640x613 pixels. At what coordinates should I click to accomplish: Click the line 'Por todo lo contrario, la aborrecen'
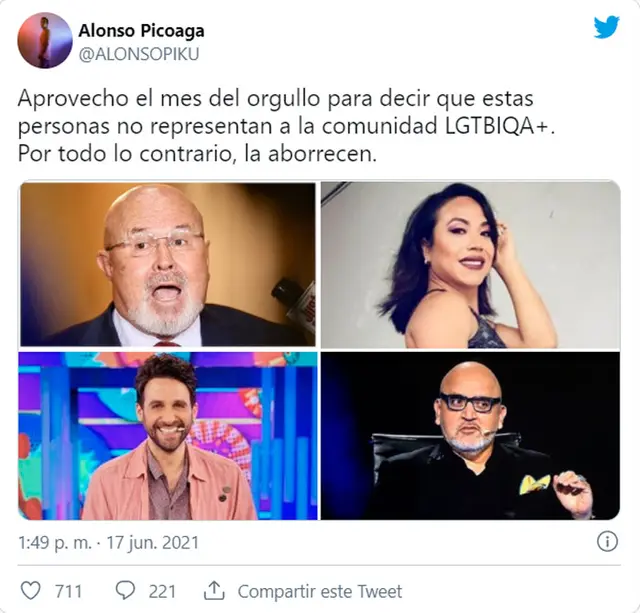point(197,154)
